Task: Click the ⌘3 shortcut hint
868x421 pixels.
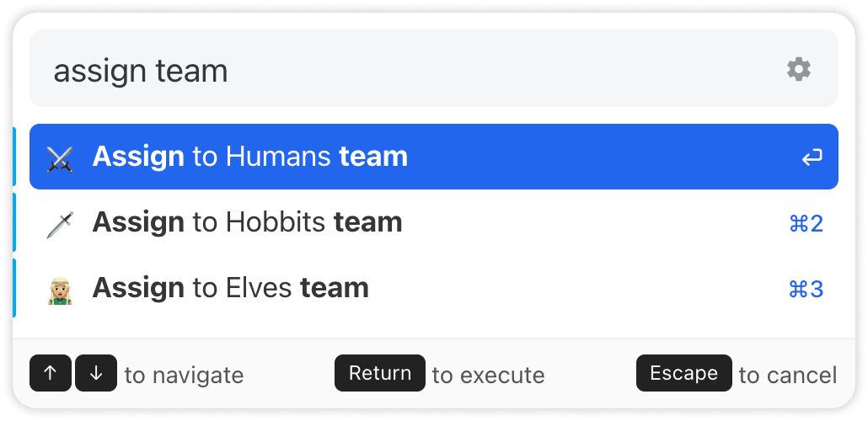Action: click(x=806, y=290)
